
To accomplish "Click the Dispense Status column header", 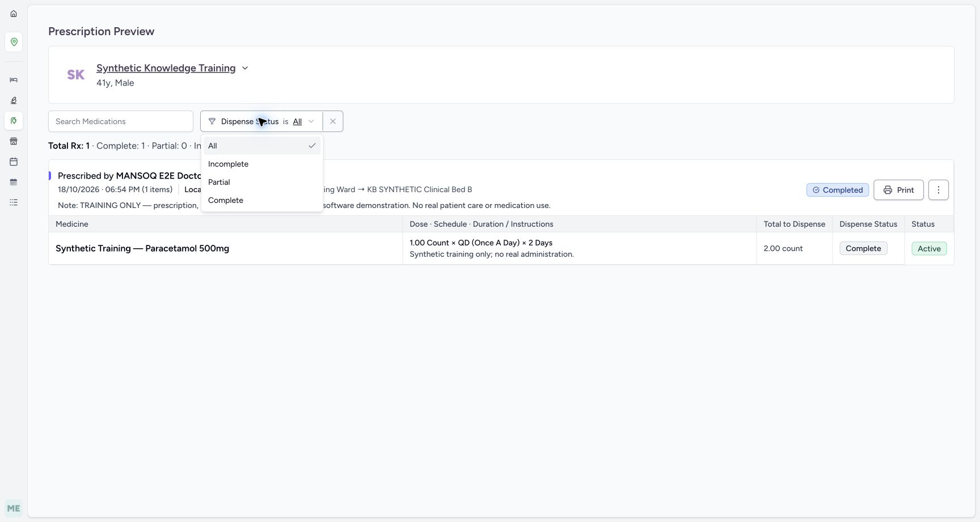I will (x=868, y=224).
